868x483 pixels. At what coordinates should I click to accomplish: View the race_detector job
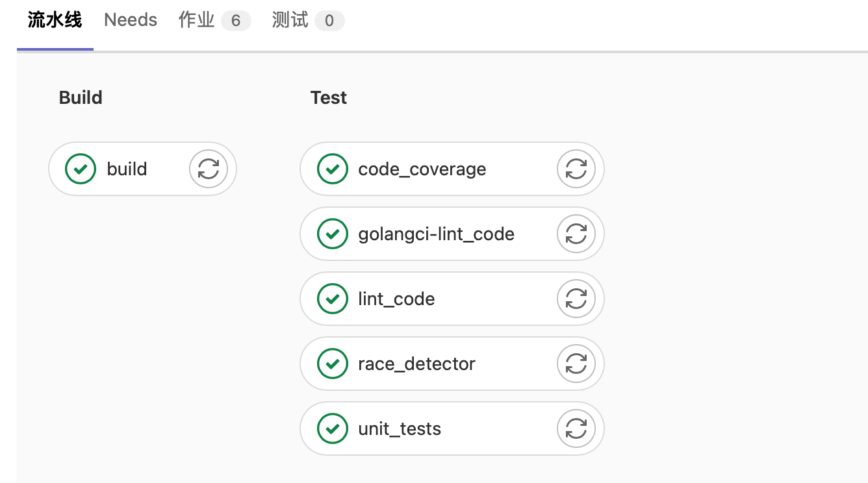416,364
